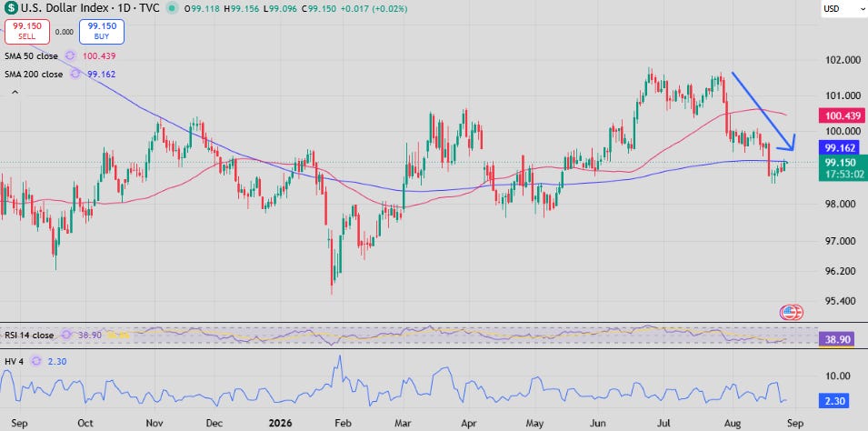This screenshot has height=431, width=868.
Task: Click 10.00 on the HV pane axis
Action: click(x=838, y=375)
